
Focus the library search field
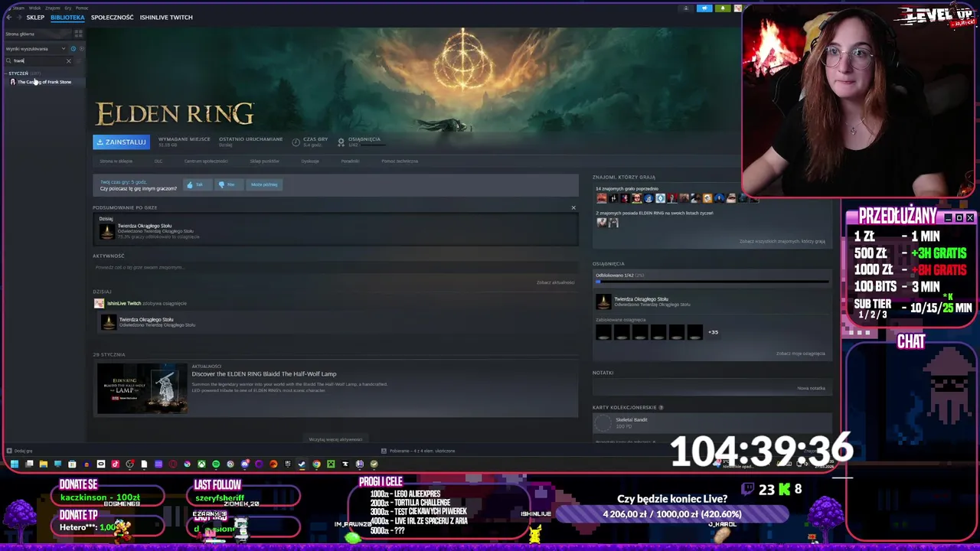pos(38,60)
